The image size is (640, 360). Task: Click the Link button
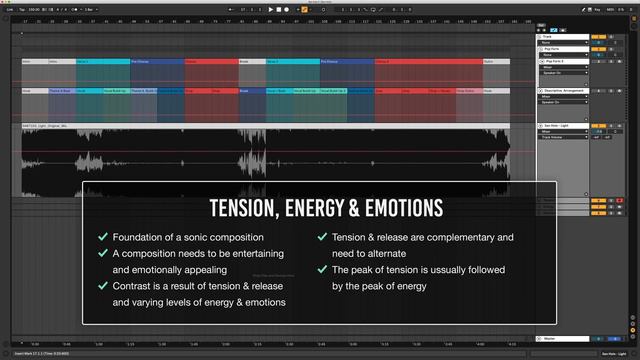point(10,9)
